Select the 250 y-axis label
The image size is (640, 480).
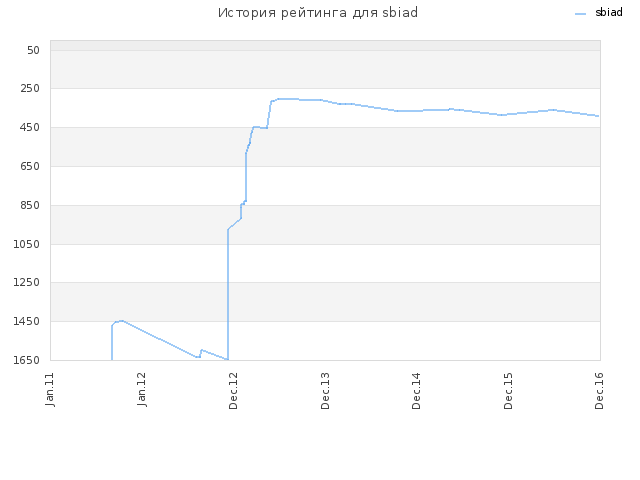point(30,88)
